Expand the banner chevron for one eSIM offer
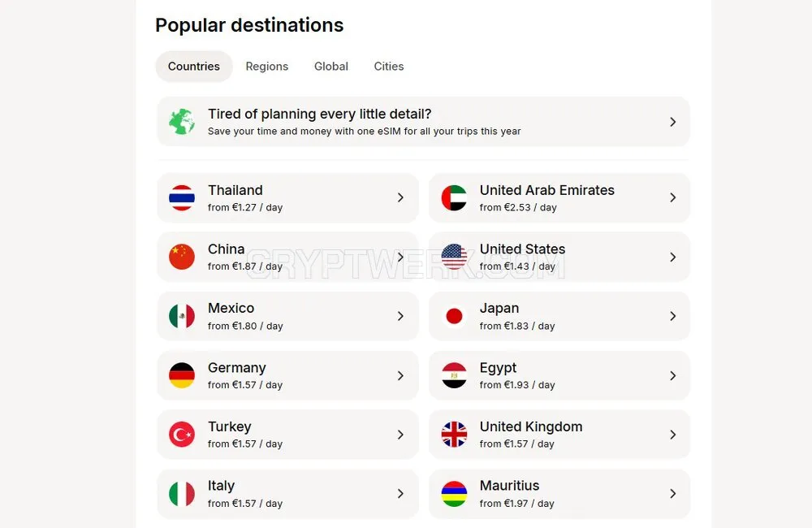 [672, 122]
